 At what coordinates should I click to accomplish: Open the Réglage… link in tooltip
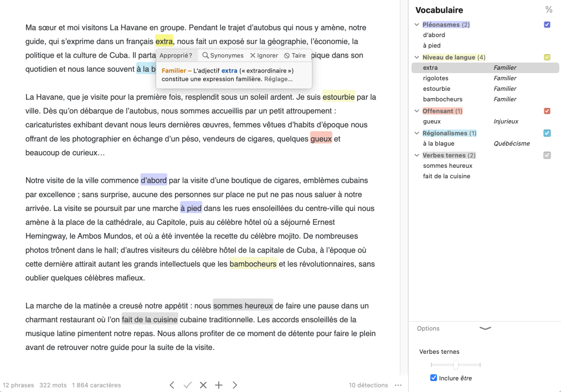(278, 79)
